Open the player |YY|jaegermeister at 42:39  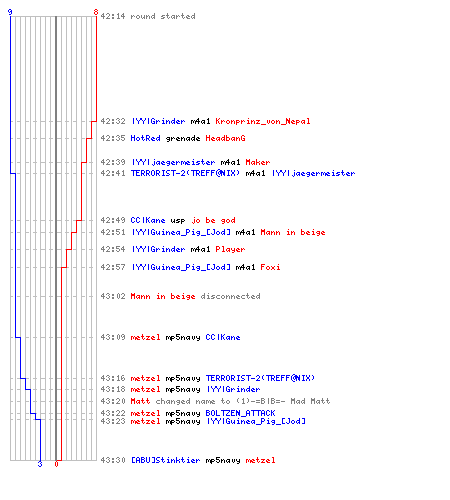coord(173,163)
